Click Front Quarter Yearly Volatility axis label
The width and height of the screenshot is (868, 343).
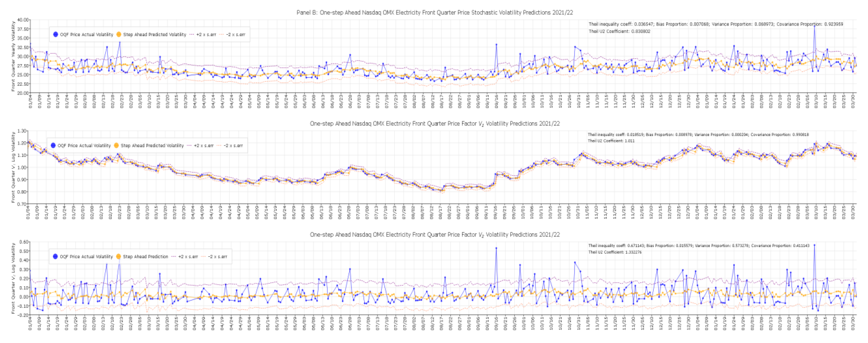point(13,56)
